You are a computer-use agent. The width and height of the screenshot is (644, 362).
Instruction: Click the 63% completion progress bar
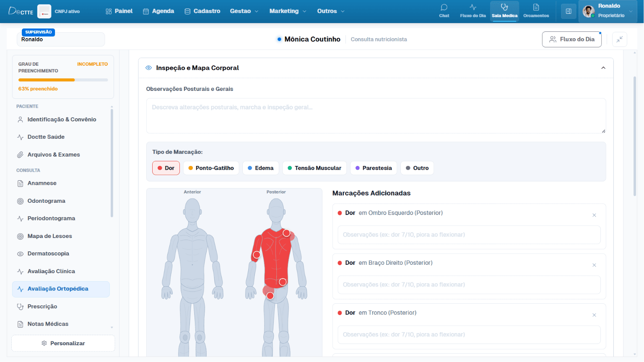63,80
